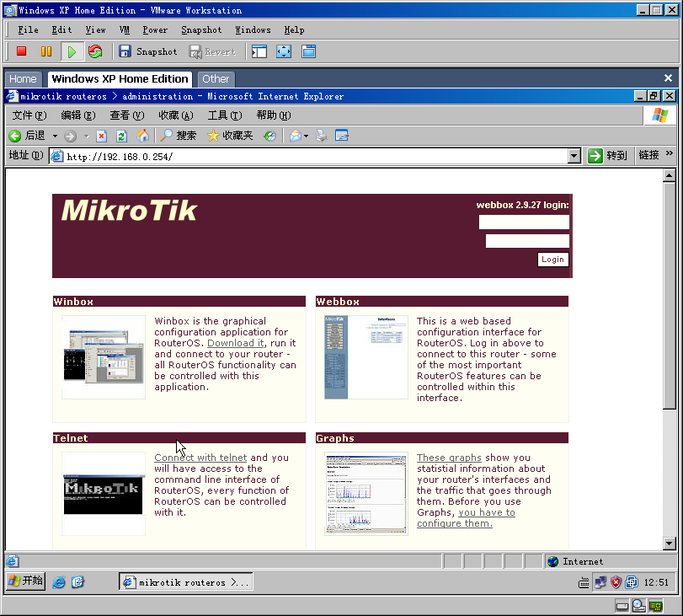This screenshot has width=683, height=616.
Task: Click the greyed Revert snapshot button
Action: pos(212,52)
